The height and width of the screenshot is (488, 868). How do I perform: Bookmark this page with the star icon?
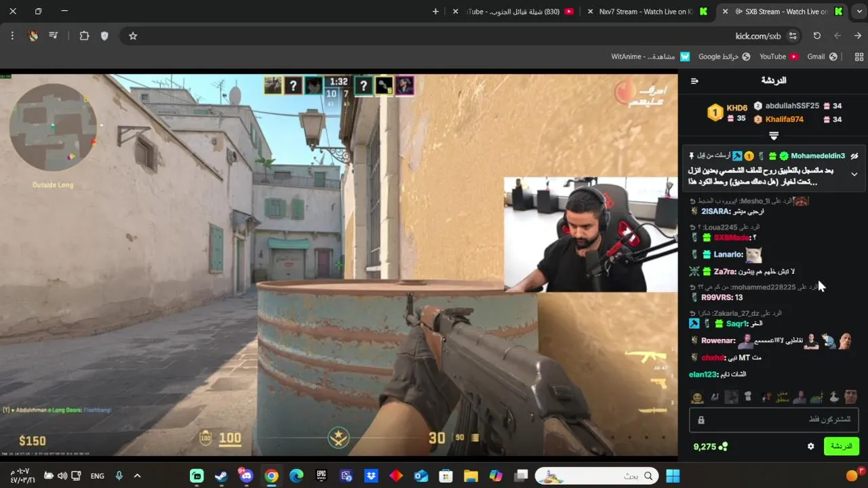tap(133, 36)
